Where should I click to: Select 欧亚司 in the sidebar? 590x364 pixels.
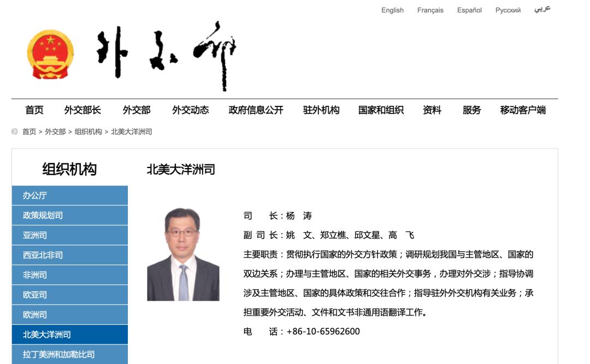[69, 294]
